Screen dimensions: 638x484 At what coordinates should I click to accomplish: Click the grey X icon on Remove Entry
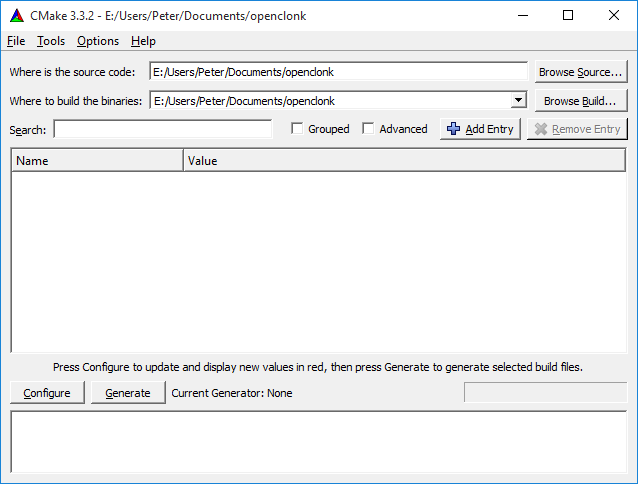pyautogui.click(x=541, y=129)
